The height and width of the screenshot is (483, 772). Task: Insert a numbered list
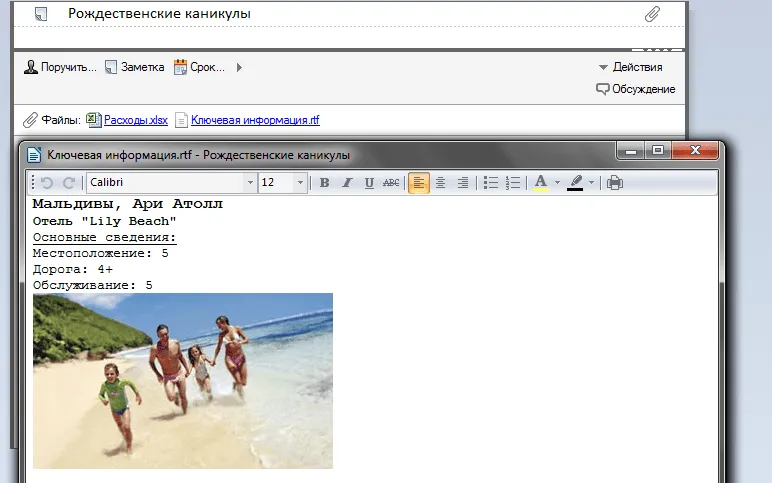click(513, 183)
